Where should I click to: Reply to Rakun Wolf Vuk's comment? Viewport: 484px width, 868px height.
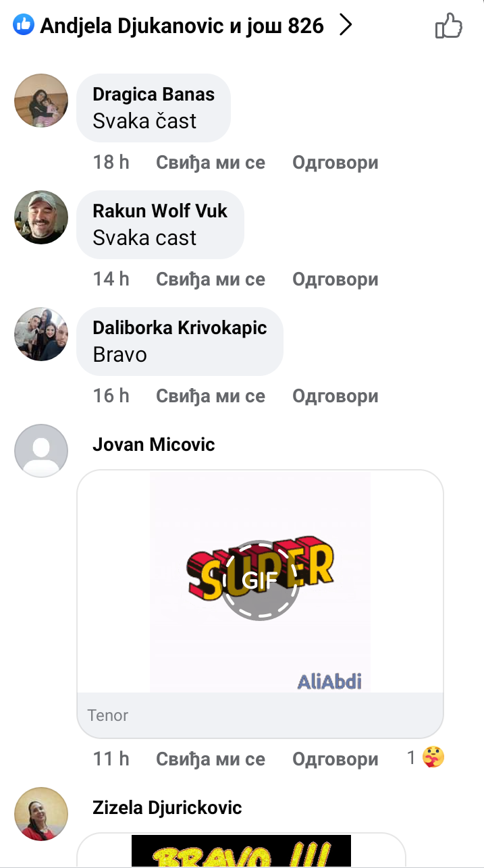(x=335, y=279)
